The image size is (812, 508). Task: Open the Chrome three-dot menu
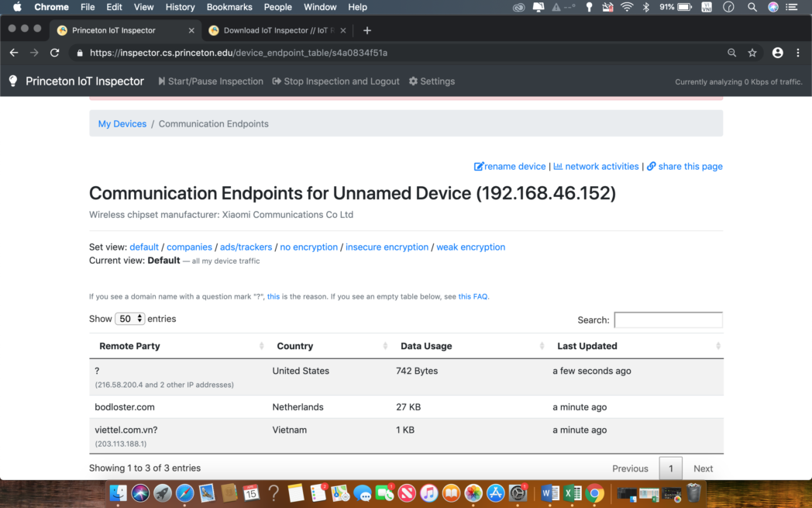(798, 53)
